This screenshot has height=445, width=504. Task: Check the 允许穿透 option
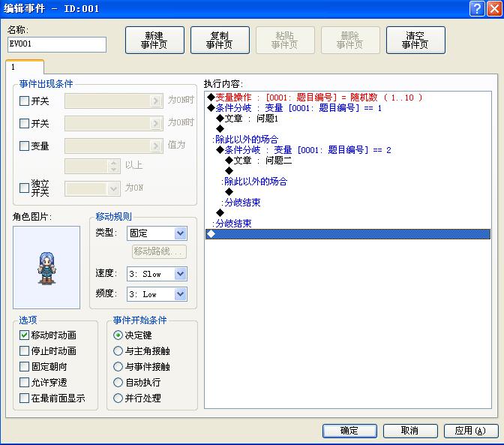click(x=25, y=382)
